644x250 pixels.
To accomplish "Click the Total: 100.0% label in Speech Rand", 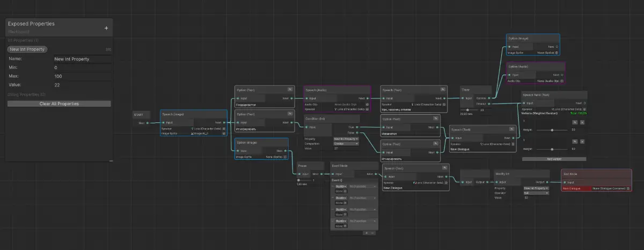I will [x=578, y=113].
